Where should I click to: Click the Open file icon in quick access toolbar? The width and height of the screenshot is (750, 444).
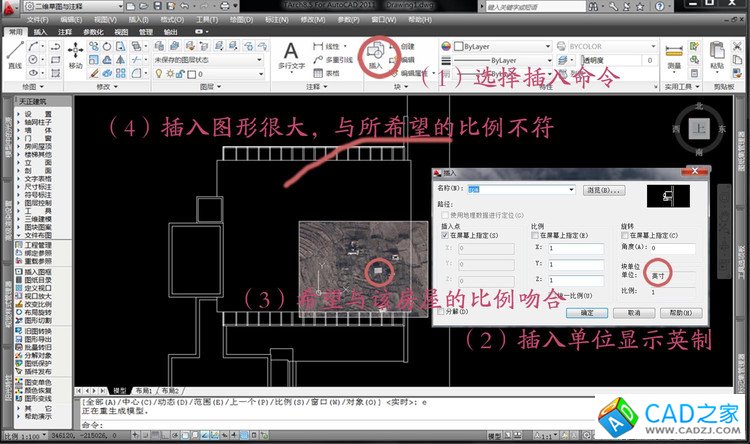tap(144, 6)
